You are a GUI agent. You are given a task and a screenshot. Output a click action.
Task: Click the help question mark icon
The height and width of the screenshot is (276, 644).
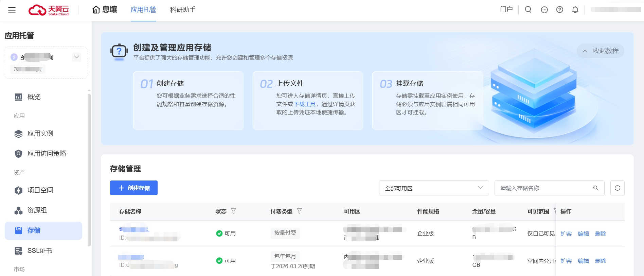[559, 10]
